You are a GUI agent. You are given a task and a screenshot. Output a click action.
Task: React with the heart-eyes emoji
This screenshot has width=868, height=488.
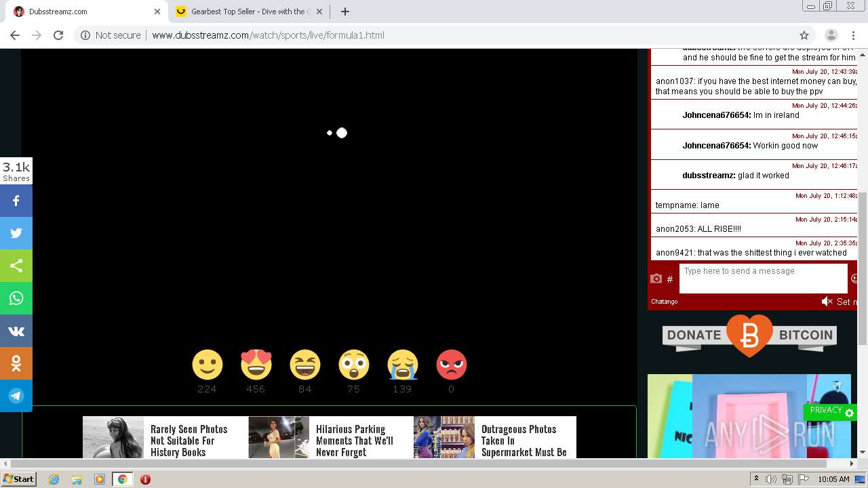coord(256,365)
